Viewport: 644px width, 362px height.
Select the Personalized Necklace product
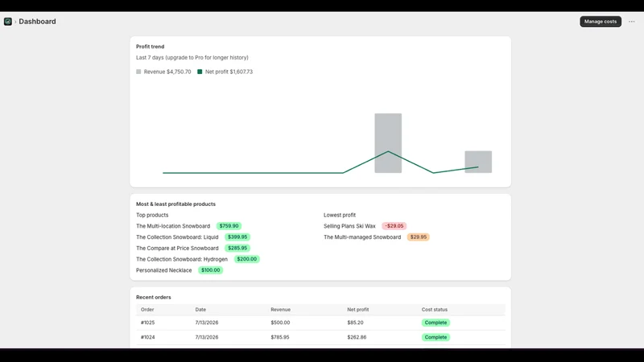[164, 270]
